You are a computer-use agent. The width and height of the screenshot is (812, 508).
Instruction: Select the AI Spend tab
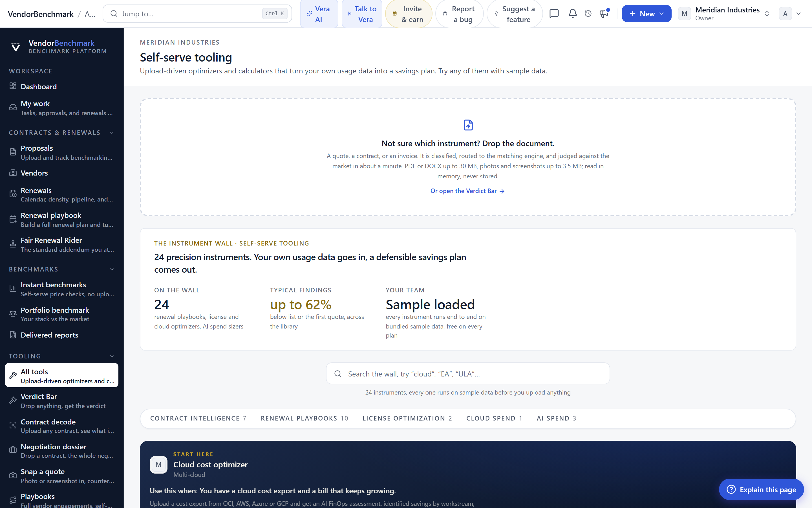click(556, 418)
